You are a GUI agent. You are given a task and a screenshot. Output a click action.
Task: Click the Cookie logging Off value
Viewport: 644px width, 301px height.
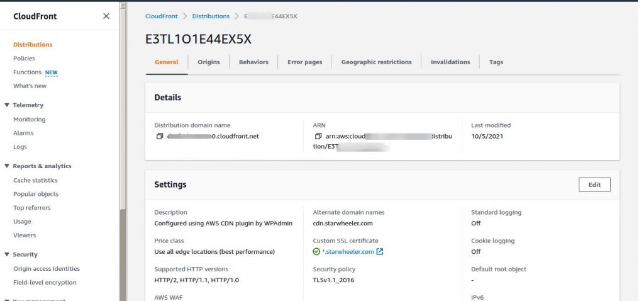pyautogui.click(x=476, y=252)
